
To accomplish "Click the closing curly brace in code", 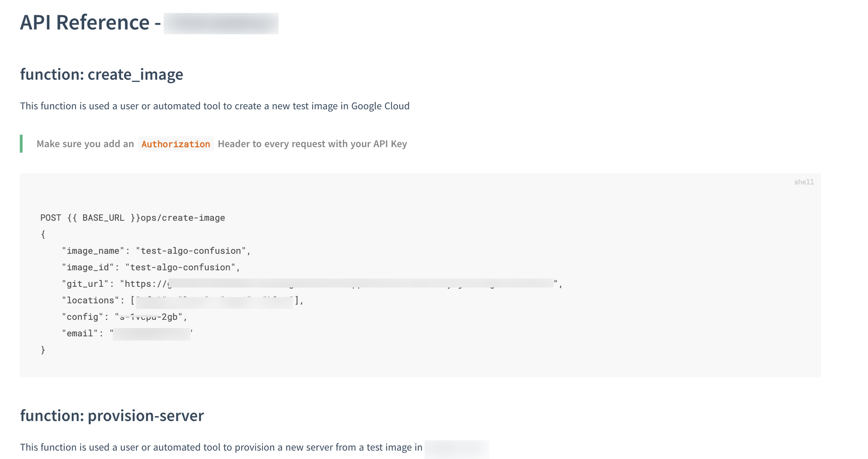I will pyautogui.click(x=43, y=350).
